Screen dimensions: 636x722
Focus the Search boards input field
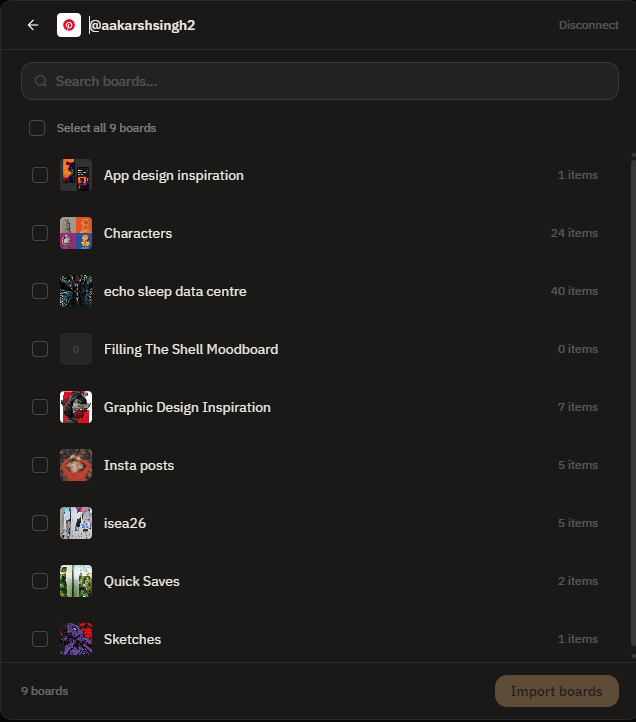pyautogui.click(x=320, y=81)
